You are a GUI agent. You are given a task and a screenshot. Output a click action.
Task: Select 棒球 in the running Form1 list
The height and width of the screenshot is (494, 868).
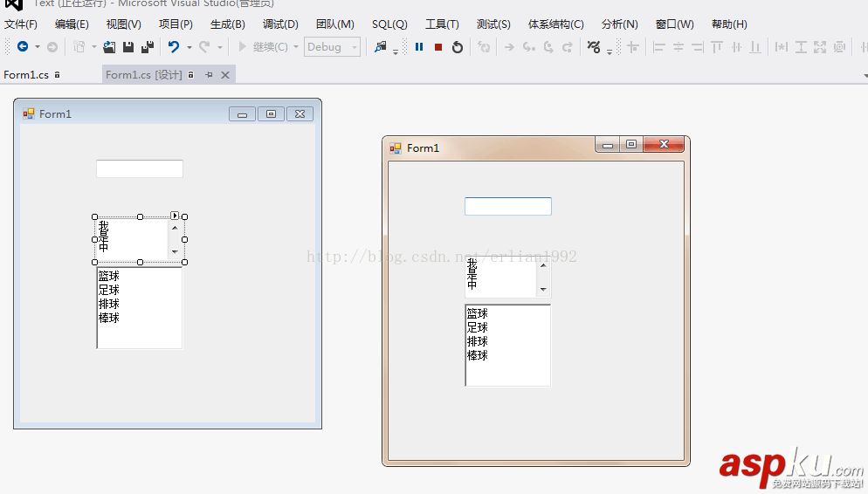tap(477, 355)
